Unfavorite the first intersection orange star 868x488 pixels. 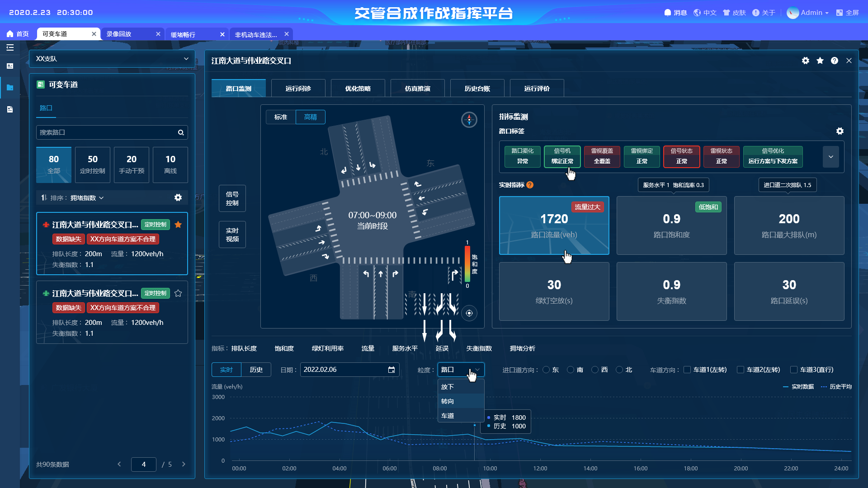point(178,225)
